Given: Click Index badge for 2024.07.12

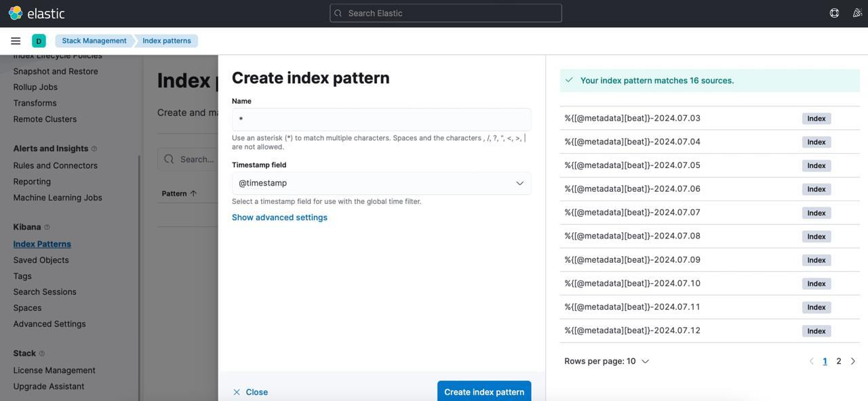Looking at the screenshot, I should click(816, 331).
